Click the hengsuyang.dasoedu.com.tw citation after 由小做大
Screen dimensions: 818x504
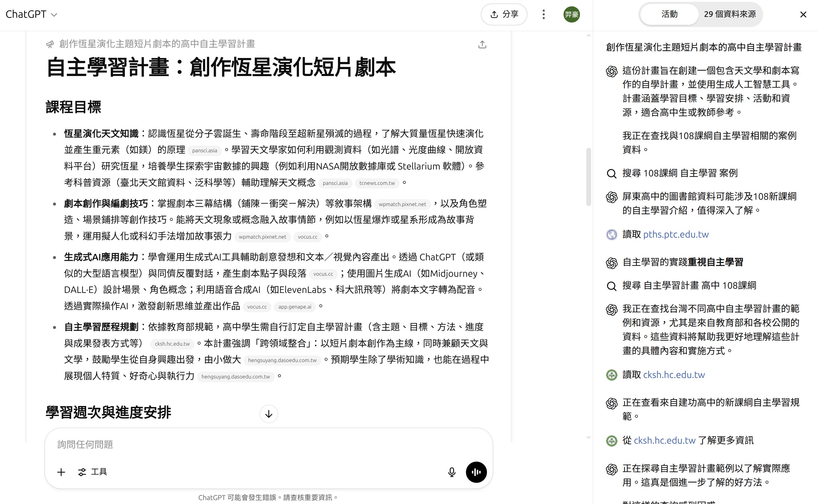(282, 360)
